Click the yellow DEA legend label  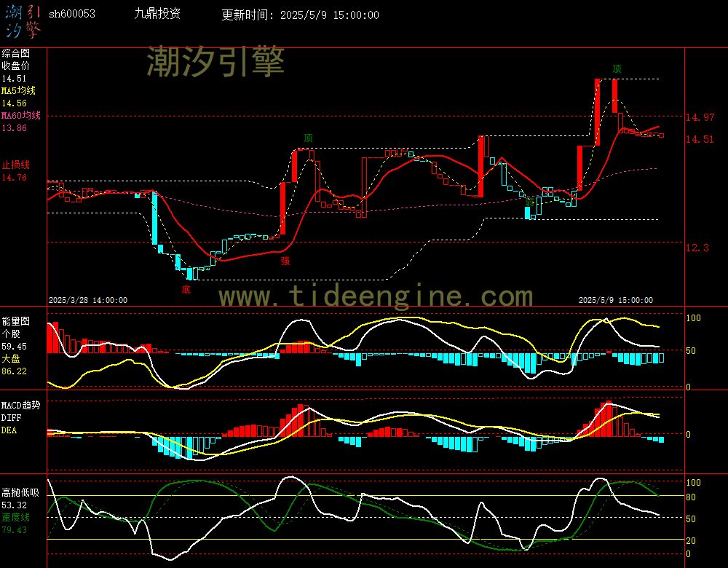9,430
